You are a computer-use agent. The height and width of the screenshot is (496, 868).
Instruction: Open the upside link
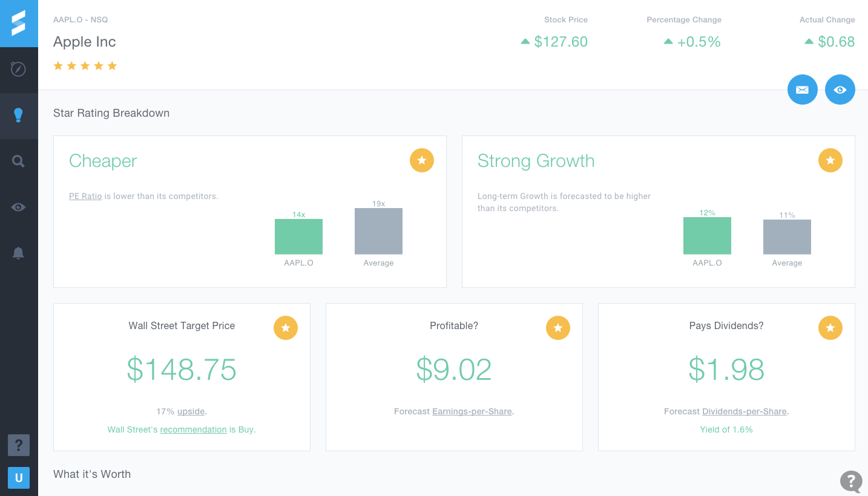pos(191,411)
